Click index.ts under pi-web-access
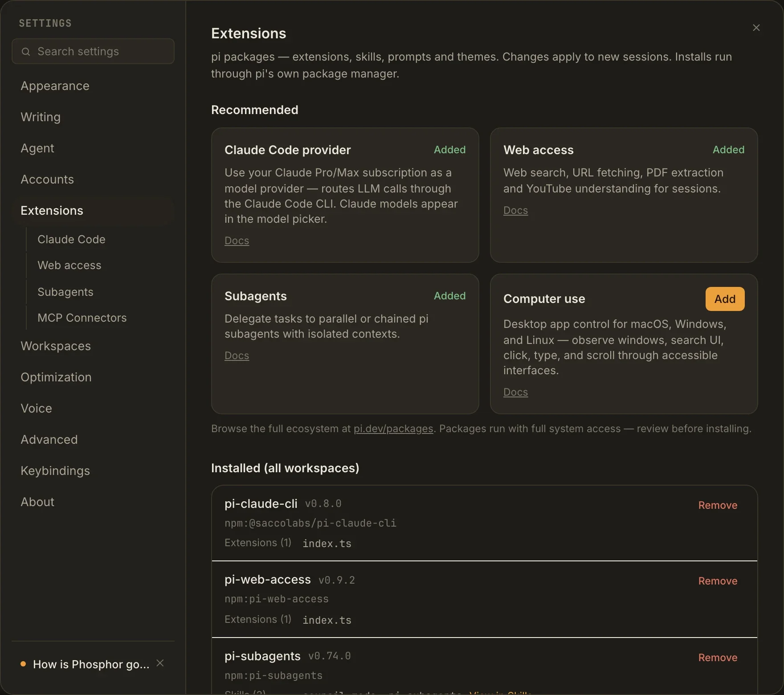Screen dimensions: 784x695 (327, 620)
